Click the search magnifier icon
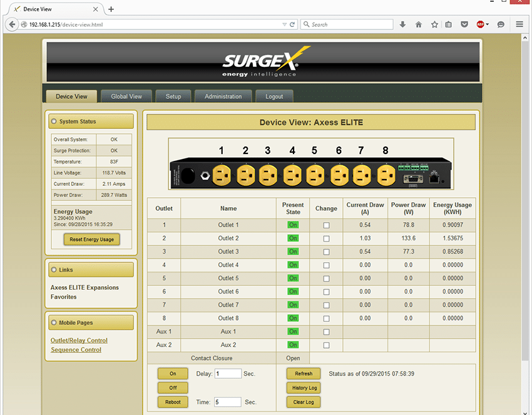 (x=307, y=24)
